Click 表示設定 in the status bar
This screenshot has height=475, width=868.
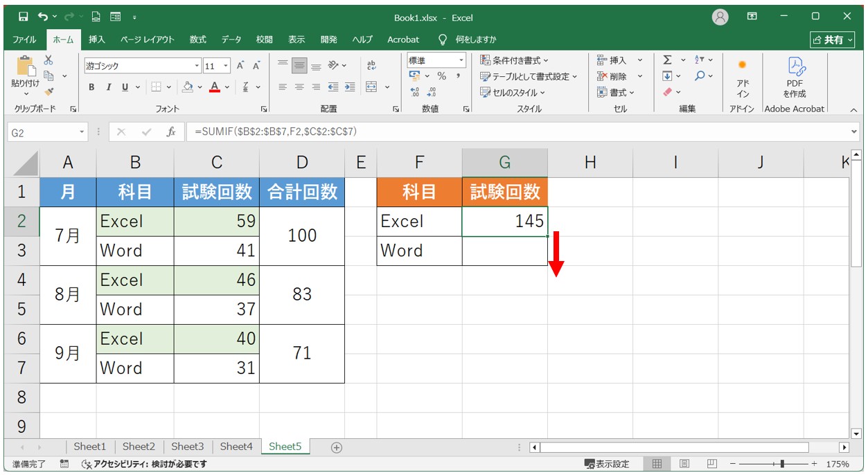(607, 464)
